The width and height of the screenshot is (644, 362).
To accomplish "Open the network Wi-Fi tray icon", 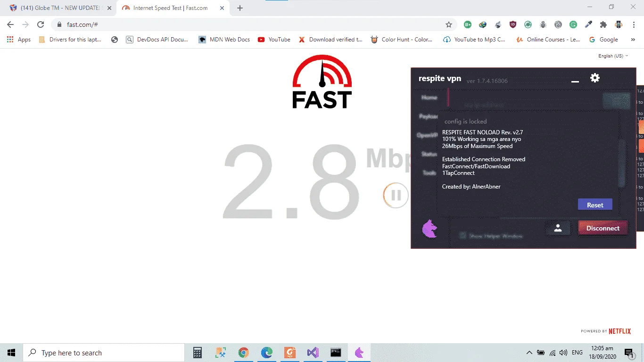I will (x=552, y=353).
